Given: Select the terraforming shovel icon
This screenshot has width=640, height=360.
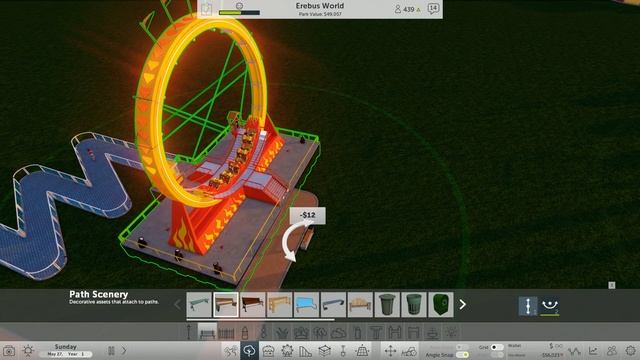Looking at the screenshot, I should (343, 351).
